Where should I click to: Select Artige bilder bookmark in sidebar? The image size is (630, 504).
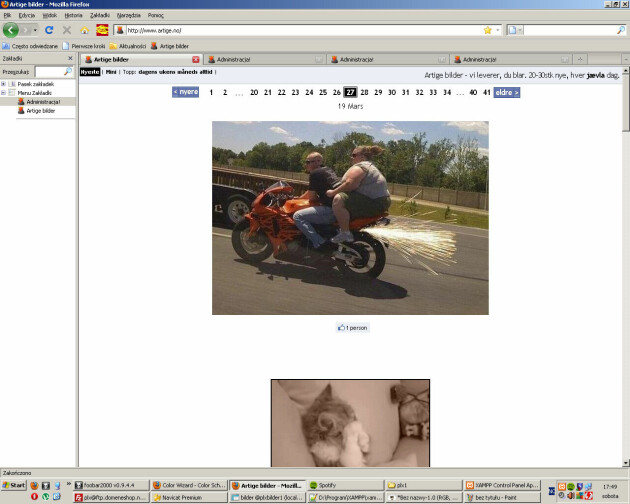click(37, 111)
